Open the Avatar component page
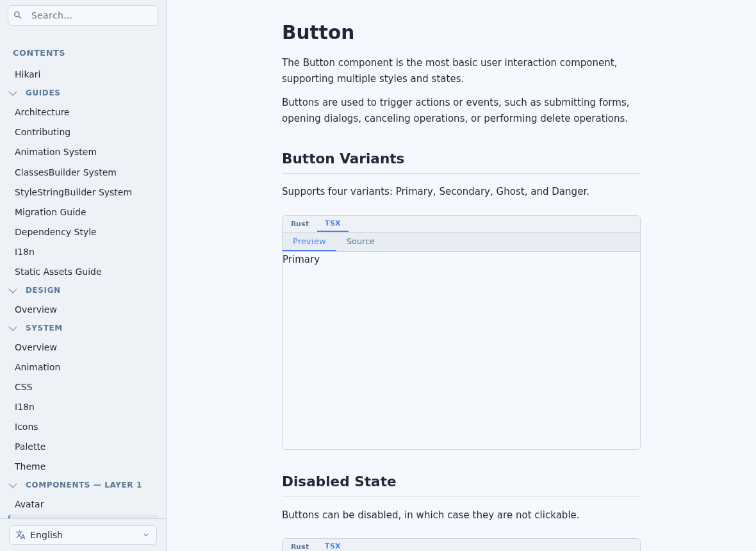Image resolution: width=756 pixels, height=551 pixels. pos(29,504)
